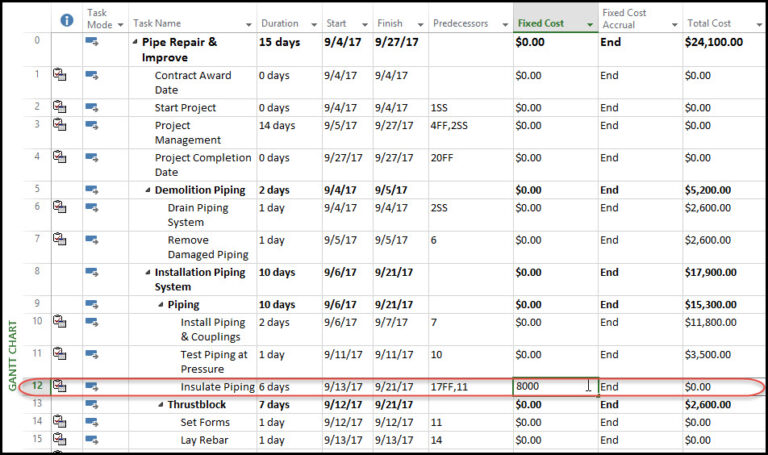Collapse the Pipe Repair & Improve summary task
Screen dimensions: 768x455
tap(135, 42)
